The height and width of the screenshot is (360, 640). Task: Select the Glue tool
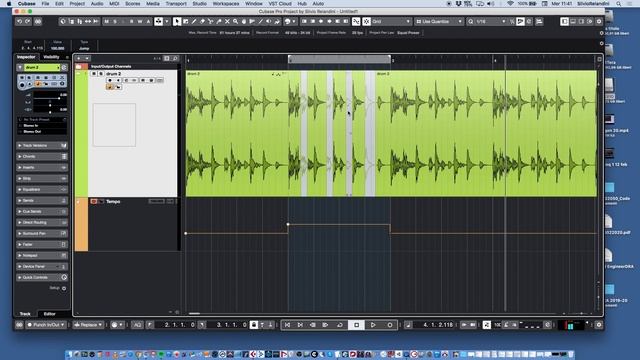[219, 21]
